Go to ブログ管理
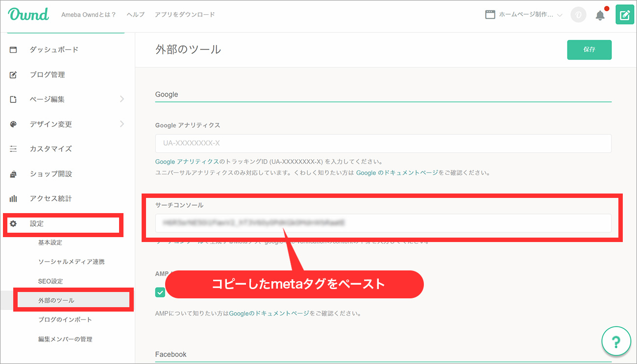Viewport: 637px width, 364px height. (x=47, y=74)
